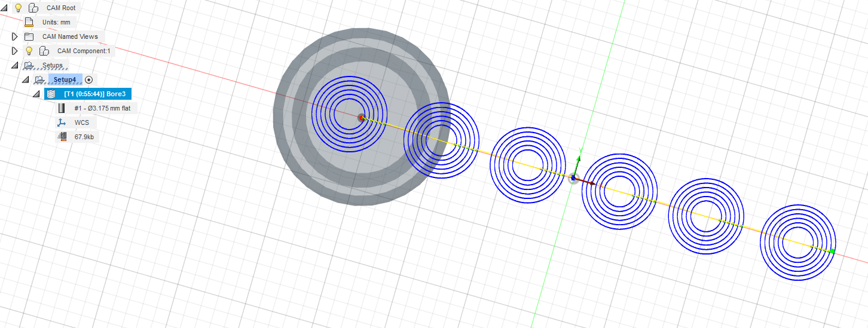Screen dimensions: 868x328
Task: Collapse the Setups node
Action: (14, 65)
